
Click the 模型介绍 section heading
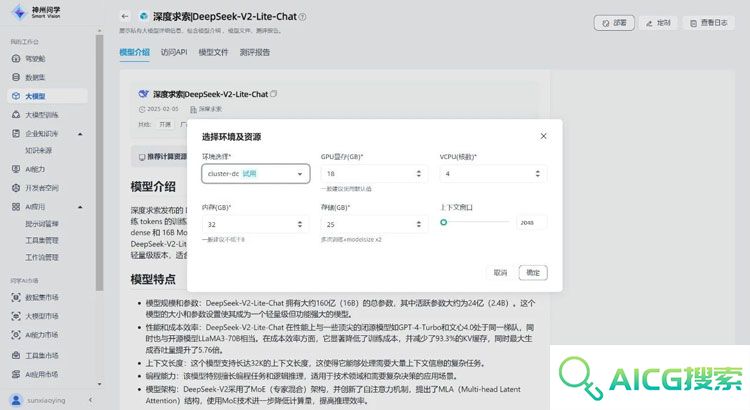click(x=153, y=187)
